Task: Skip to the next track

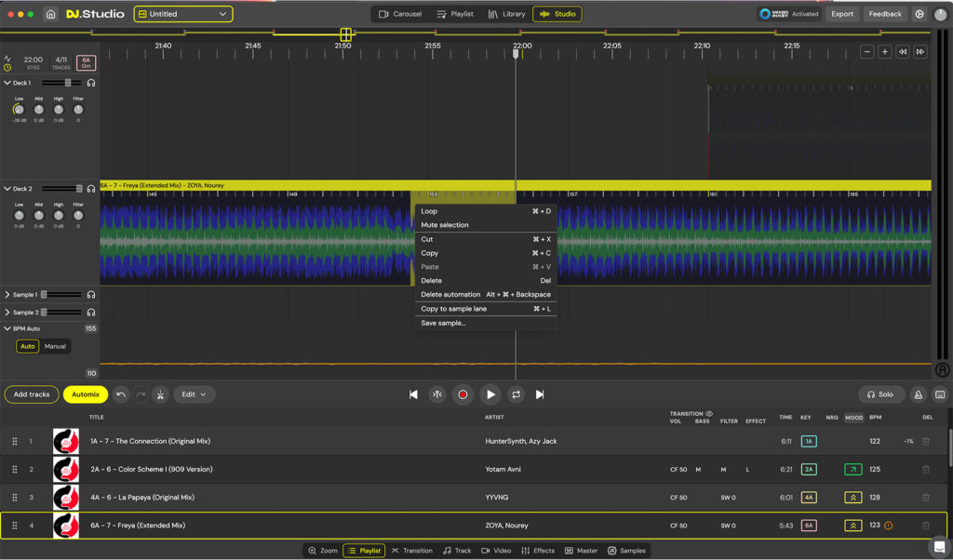Action: 540,394
